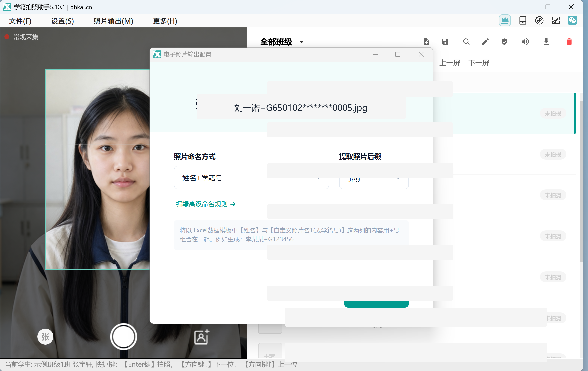
Task: Click the green confirm button in dialog
Action: [x=376, y=304]
